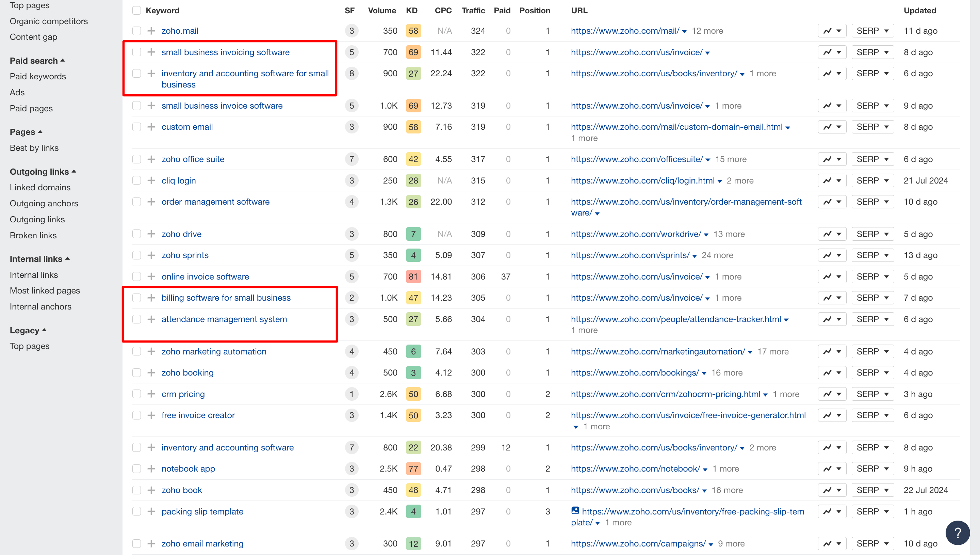Sort table by Updated column header
Image resolution: width=980 pixels, height=555 pixels.
[x=920, y=11]
